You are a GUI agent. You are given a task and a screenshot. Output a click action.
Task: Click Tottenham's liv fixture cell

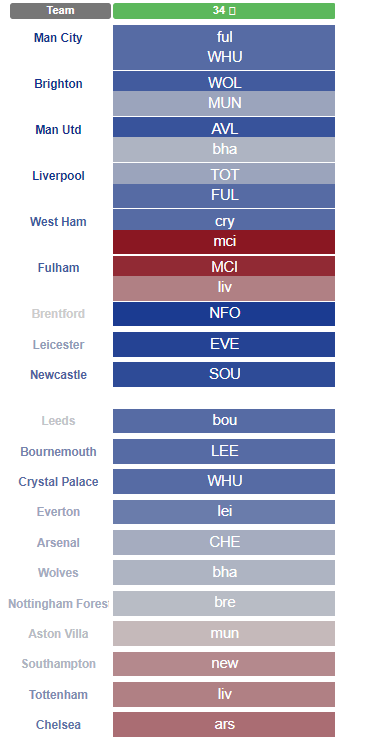[224, 695]
